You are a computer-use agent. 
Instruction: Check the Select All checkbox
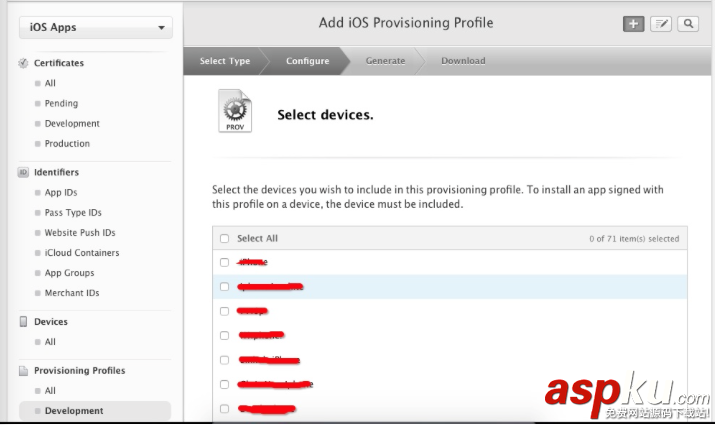224,238
